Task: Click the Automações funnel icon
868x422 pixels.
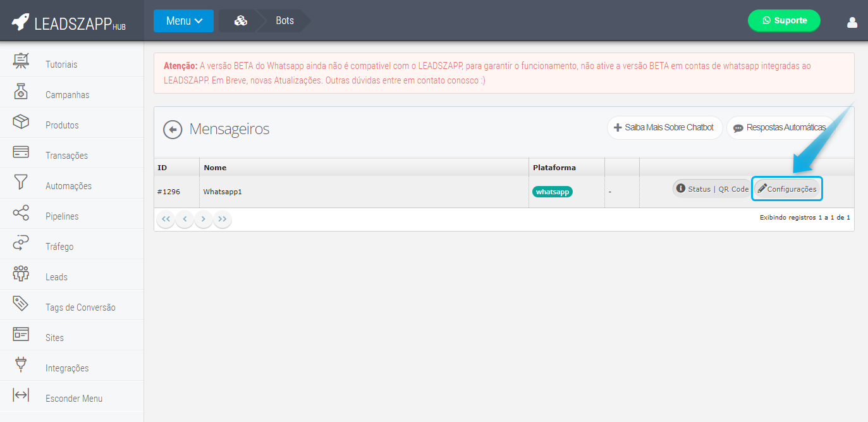Action: tap(20, 184)
